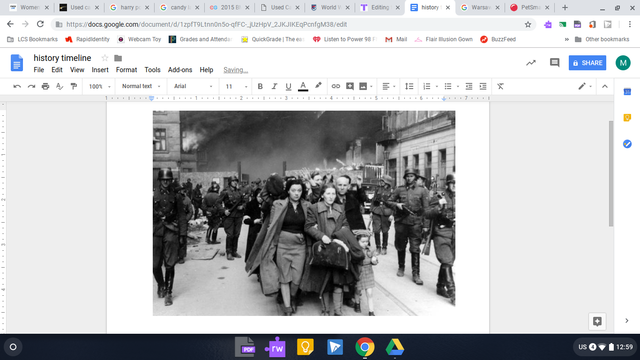This screenshot has height=360, width=640.
Task: Open Other bookmarks folder
Action: pyautogui.click(x=602, y=39)
